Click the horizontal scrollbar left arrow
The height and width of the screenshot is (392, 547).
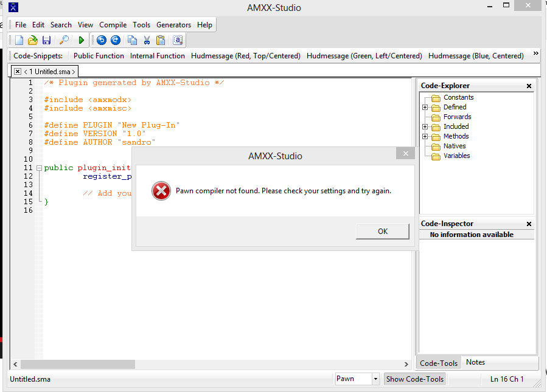pyautogui.click(x=15, y=364)
